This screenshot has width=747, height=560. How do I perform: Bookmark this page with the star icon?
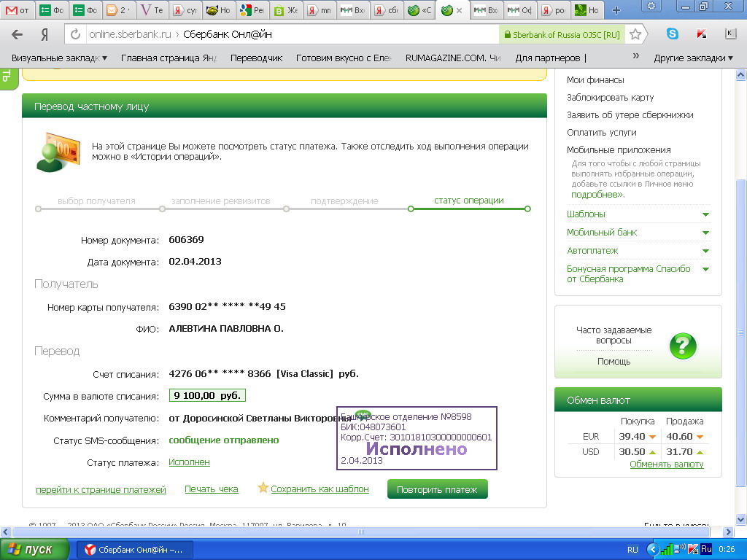(635, 34)
